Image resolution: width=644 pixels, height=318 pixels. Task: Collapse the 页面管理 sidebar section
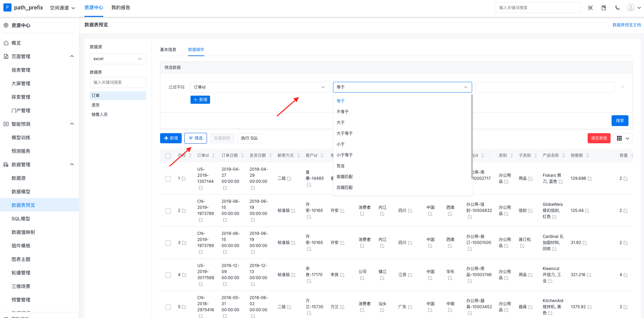72,56
